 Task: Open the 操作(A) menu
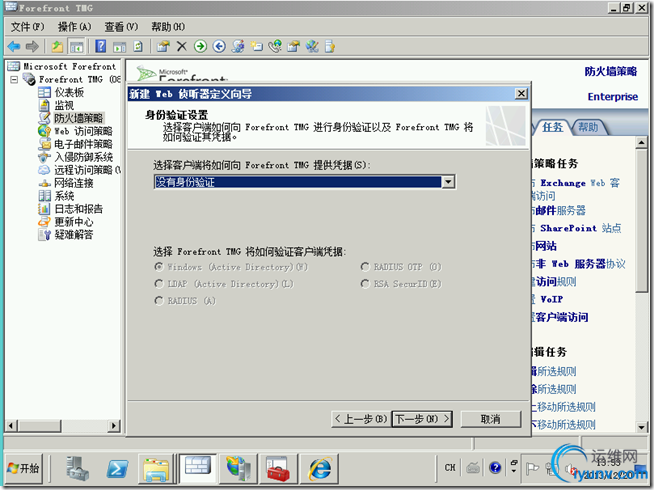74,27
